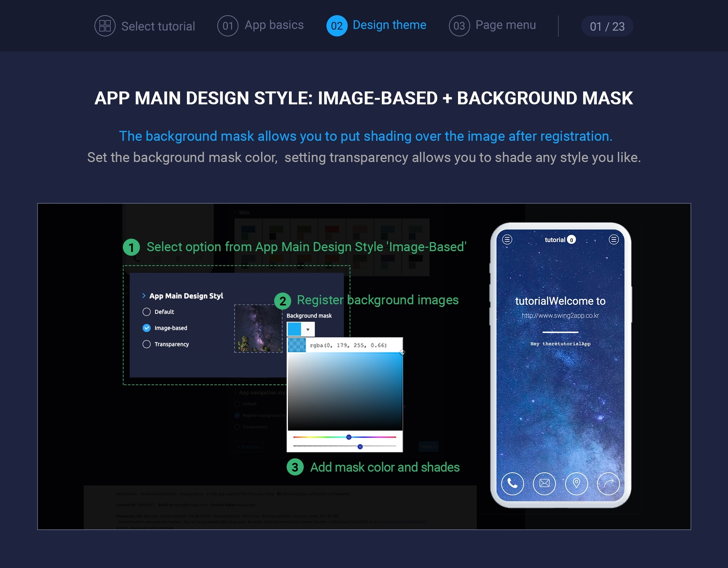Click the Select tutorial grid icon
This screenshot has height=568, width=728.
(x=105, y=26)
